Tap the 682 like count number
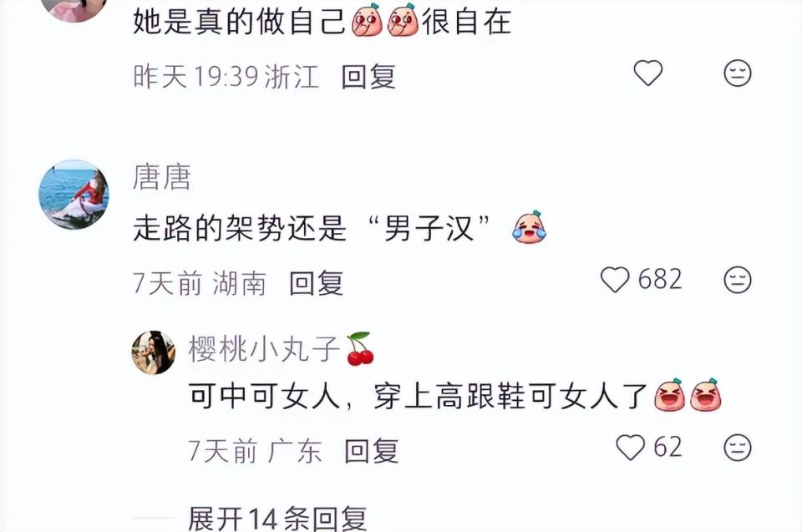802x532 pixels. click(660, 280)
